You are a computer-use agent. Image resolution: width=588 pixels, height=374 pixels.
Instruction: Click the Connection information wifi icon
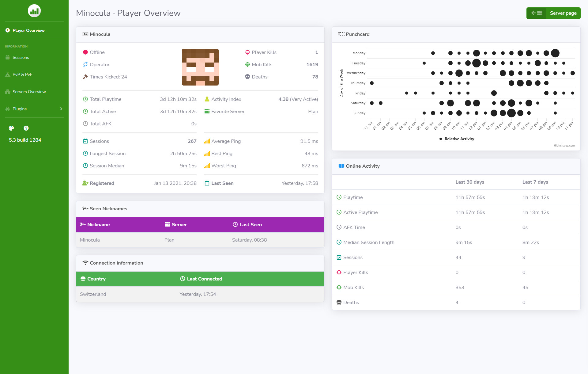[x=85, y=263]
